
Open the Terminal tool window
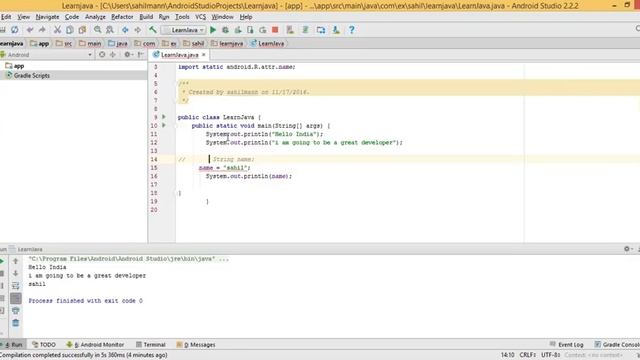click(x=151, y=344)
